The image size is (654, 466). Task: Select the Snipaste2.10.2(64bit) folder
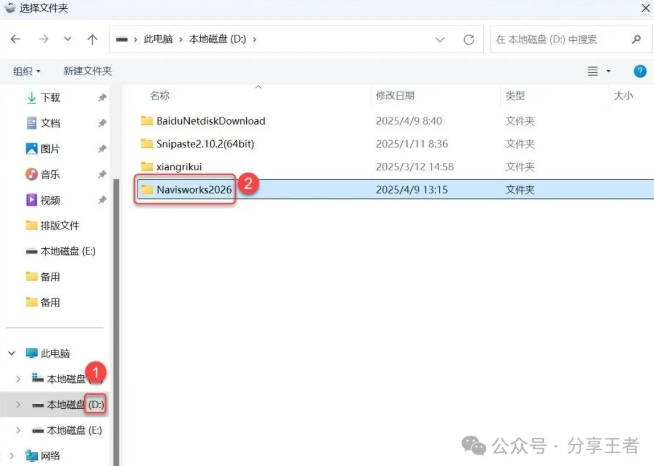pyautogui.click(x=205, y=144)
